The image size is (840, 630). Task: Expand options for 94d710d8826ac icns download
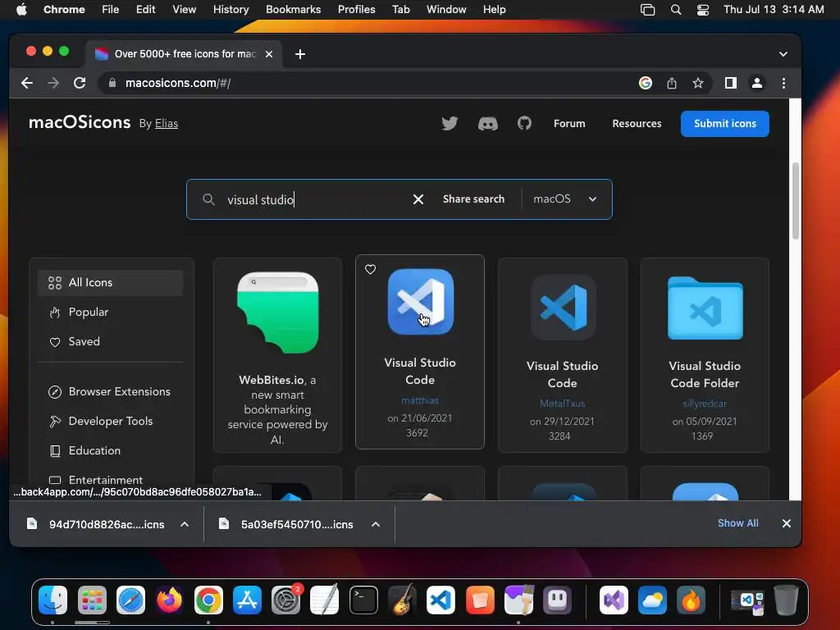(x=185, y=524)
